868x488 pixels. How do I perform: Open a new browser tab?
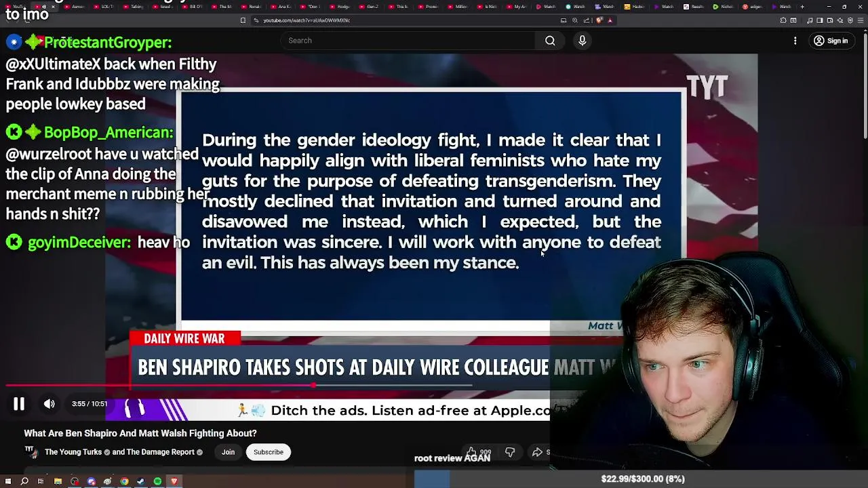802,7
